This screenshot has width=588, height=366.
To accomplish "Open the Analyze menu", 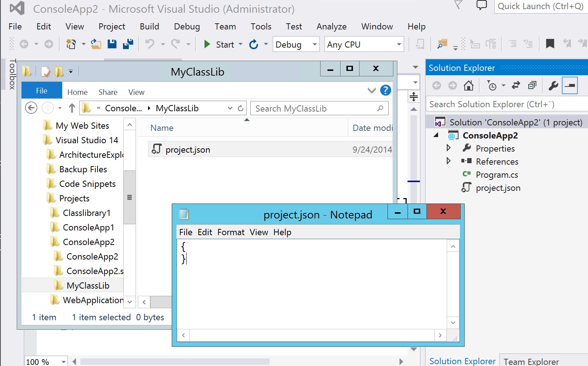I will (331, 27).
